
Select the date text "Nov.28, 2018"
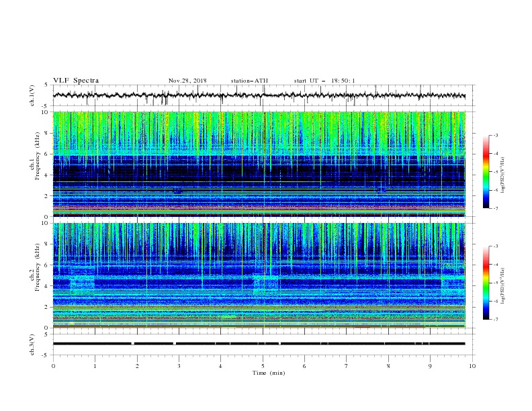(x=187, y=81)
